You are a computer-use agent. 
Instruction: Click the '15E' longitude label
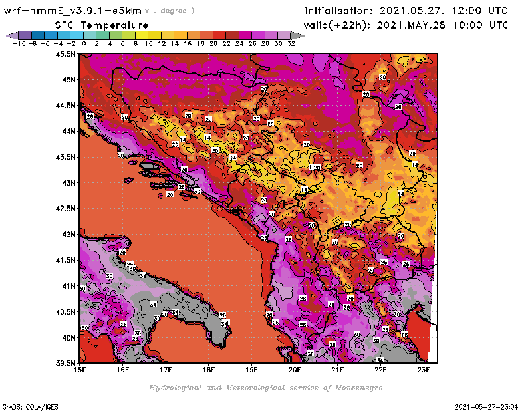coord(80,370)
